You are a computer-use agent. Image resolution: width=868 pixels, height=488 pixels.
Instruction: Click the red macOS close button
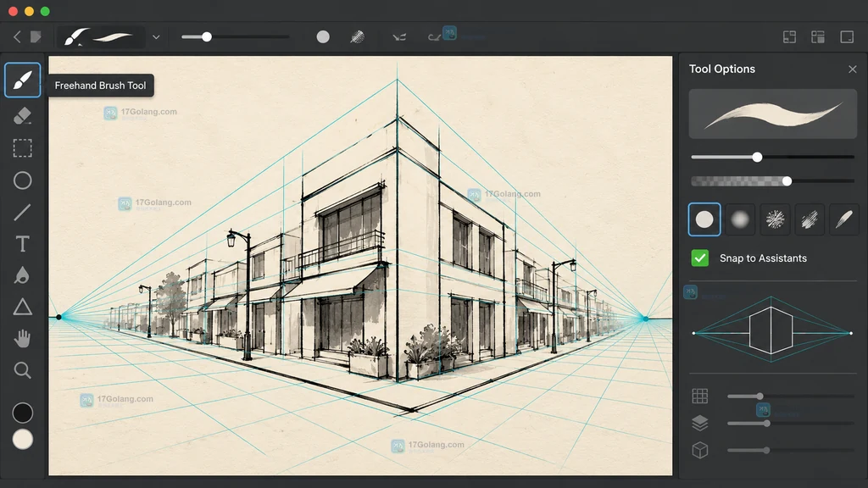point(13,11)
